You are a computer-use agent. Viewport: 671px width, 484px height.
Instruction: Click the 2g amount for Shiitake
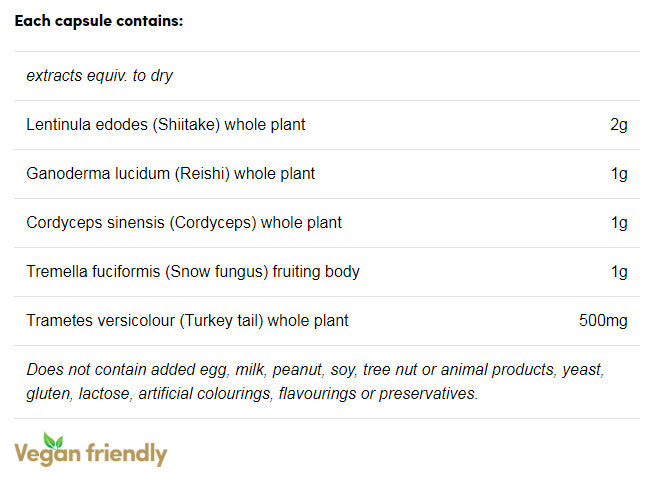pos(619,125)
